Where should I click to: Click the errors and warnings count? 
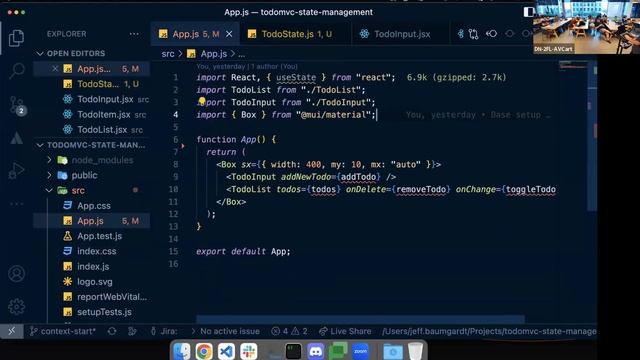[x=290, y=331]
